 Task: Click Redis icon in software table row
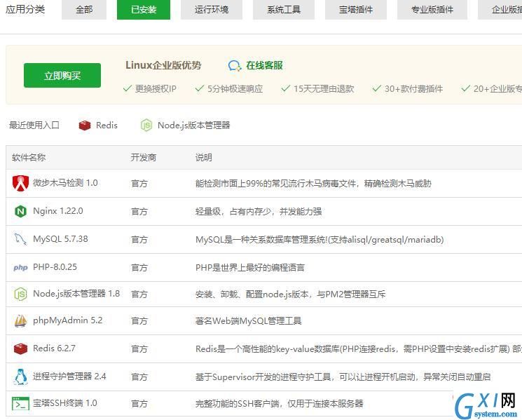20,348
